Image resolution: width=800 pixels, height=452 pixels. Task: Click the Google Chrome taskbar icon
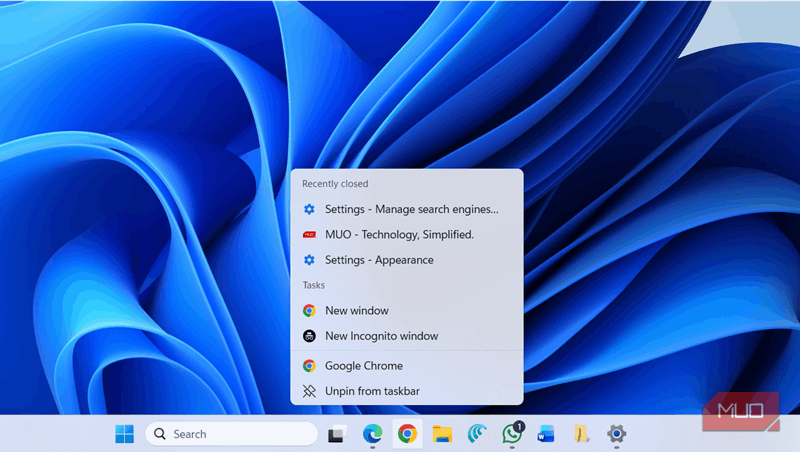pyautogui.click(x=407, y=434)
